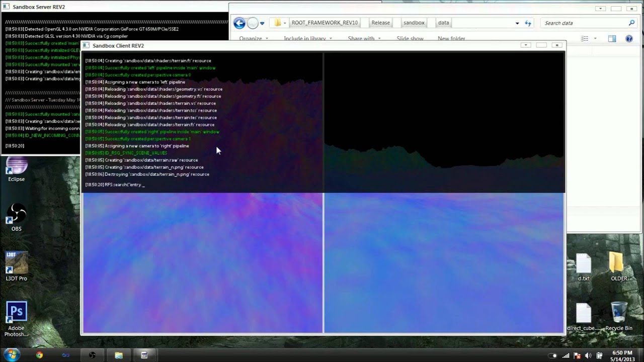The height and width of the screenshot is (362, 644).
Task: Open the Eclipse desktop shortcut
Action: pos(16,169)
